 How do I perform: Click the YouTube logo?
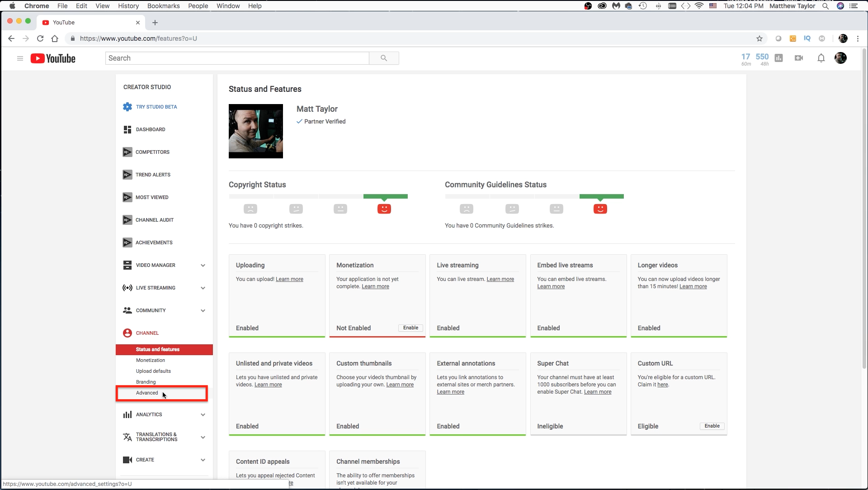coord(53,58)
